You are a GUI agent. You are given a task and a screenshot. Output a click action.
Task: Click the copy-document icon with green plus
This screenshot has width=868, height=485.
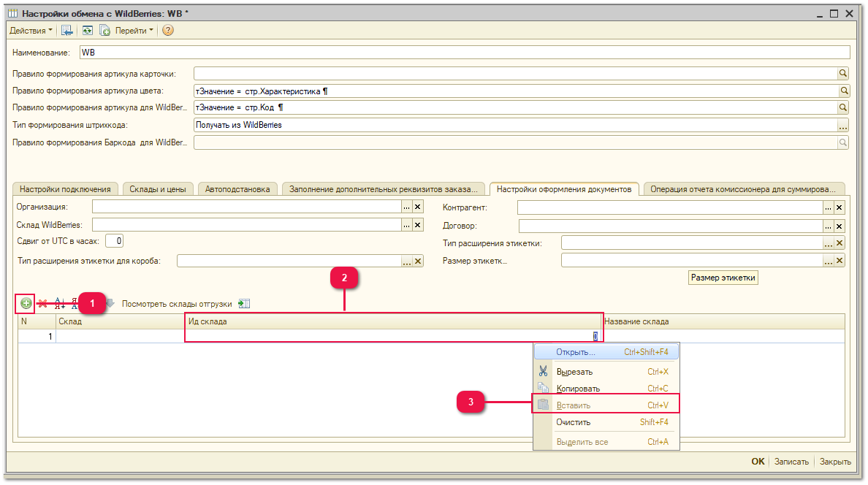[x=104, y=31]
